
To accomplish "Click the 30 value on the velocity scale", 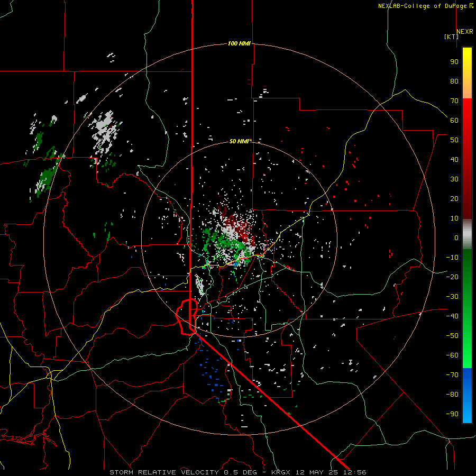I will point(454,179).
